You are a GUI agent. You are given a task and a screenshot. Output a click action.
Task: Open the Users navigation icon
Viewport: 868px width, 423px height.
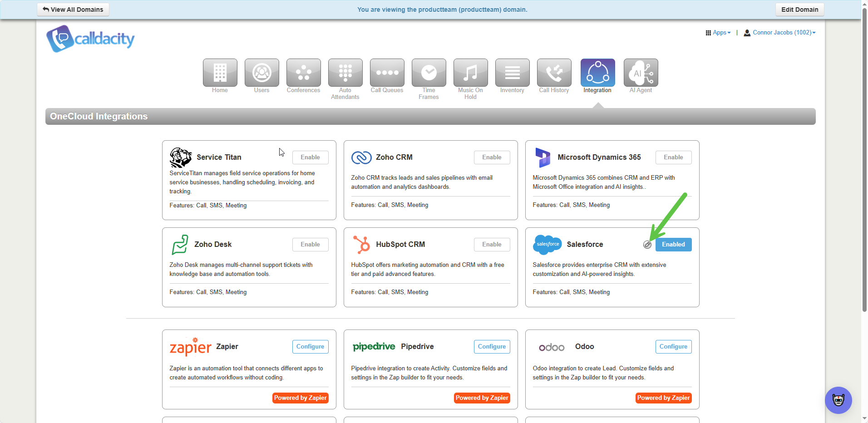pos(261,73)
